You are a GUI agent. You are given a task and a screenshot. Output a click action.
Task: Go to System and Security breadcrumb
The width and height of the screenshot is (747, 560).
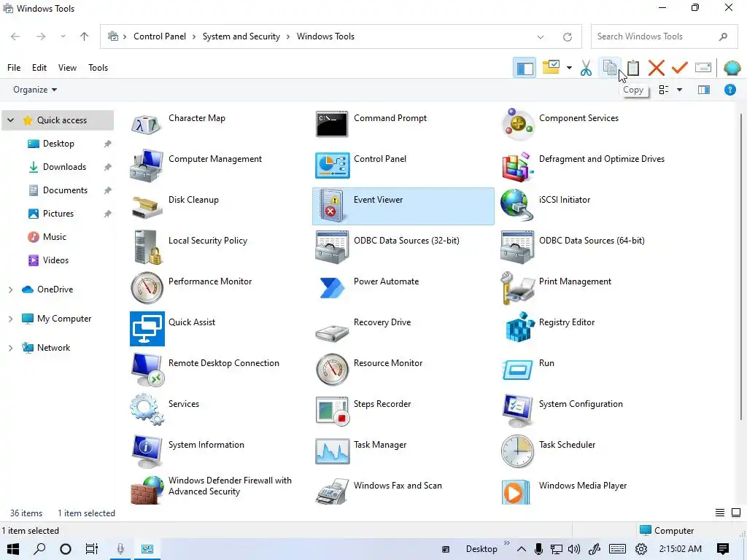241,36
